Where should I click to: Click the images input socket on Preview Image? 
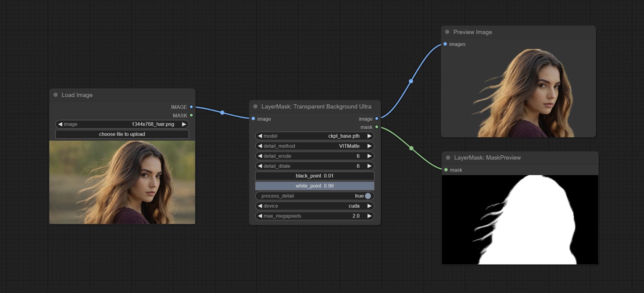[x=445, y=44]
